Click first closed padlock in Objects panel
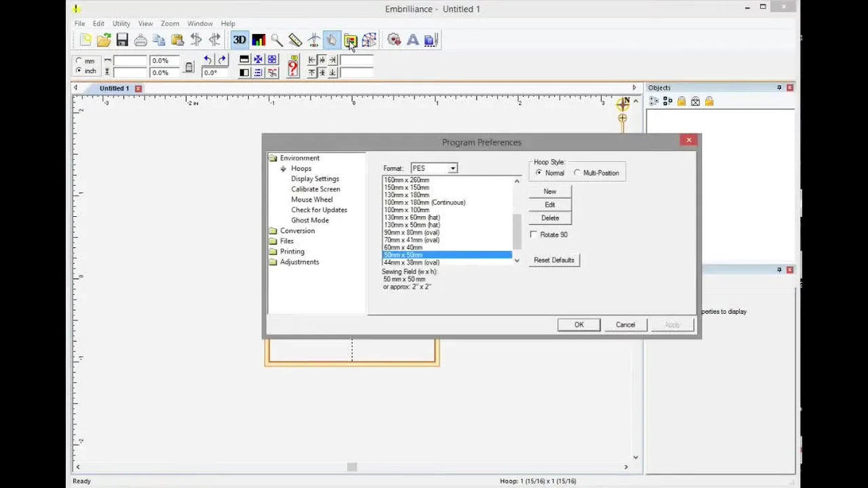 [681, 101]
